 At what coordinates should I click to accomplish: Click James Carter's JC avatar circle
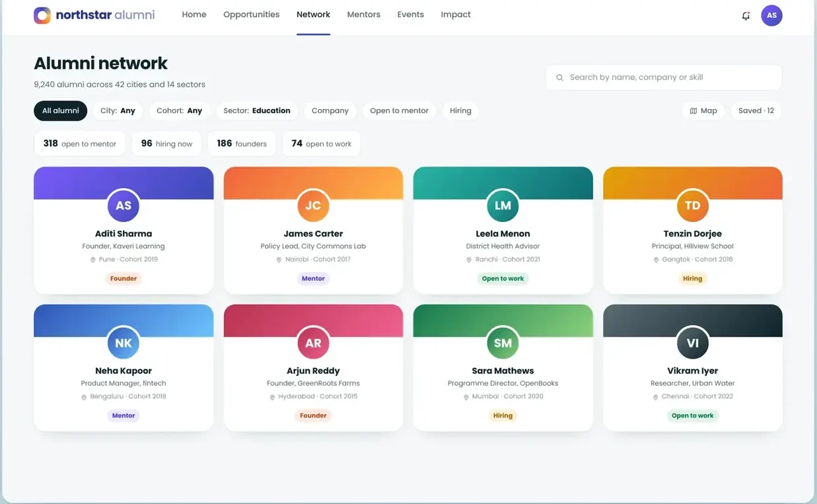[x=313, y=205]
